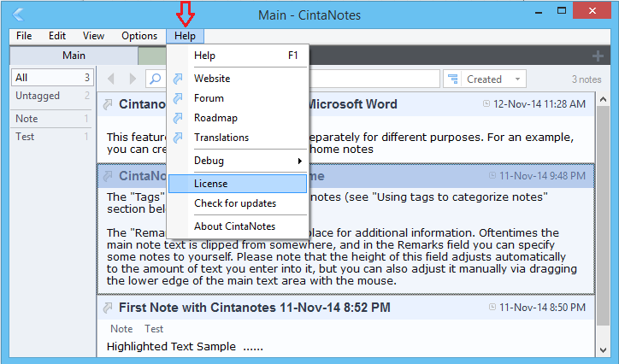Click the Forum external link icon
Image resolution: width=619 pixels, height=364 pixels.
tap(178, 98)
